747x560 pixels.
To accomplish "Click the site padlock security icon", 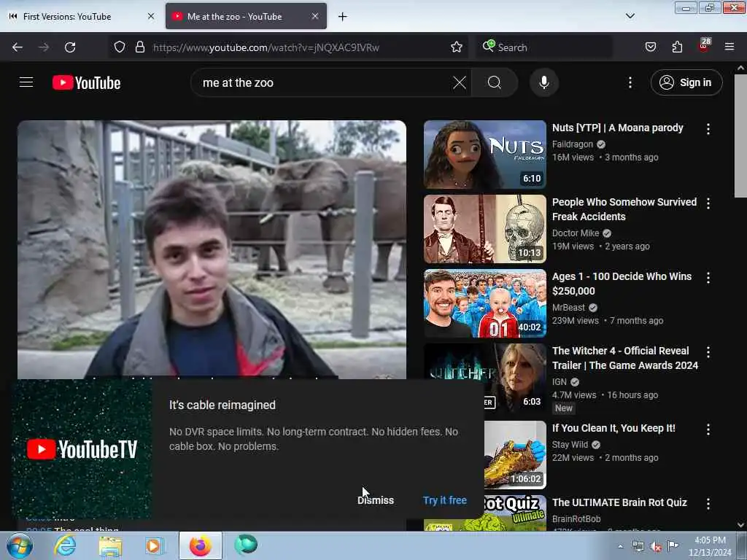I will click(x=139, y=47).
